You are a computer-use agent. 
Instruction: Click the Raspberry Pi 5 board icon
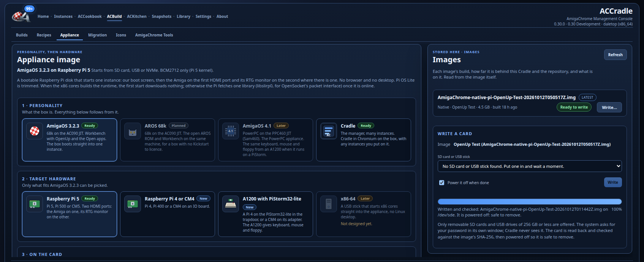(35, 204)
